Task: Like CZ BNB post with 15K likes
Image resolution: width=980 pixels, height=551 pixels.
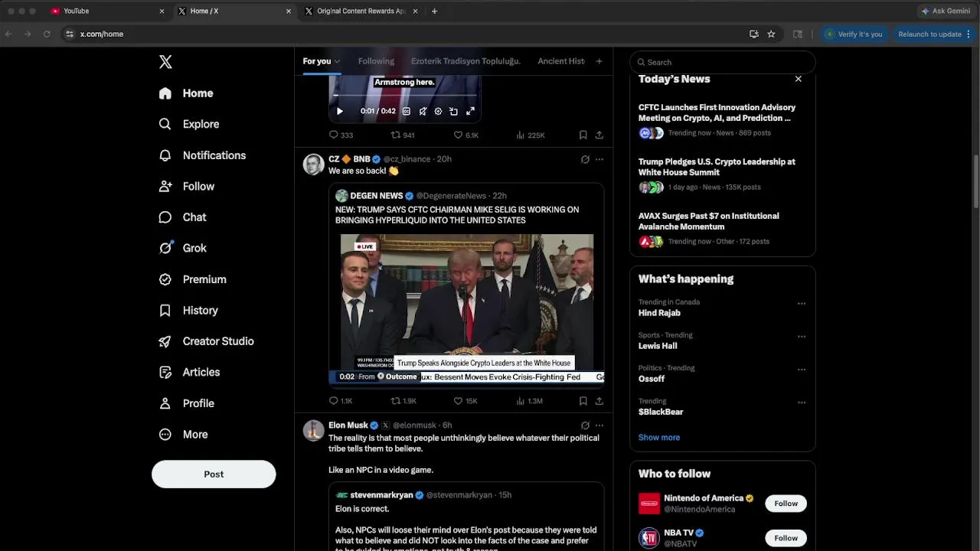Action: [x=465, y=400]
